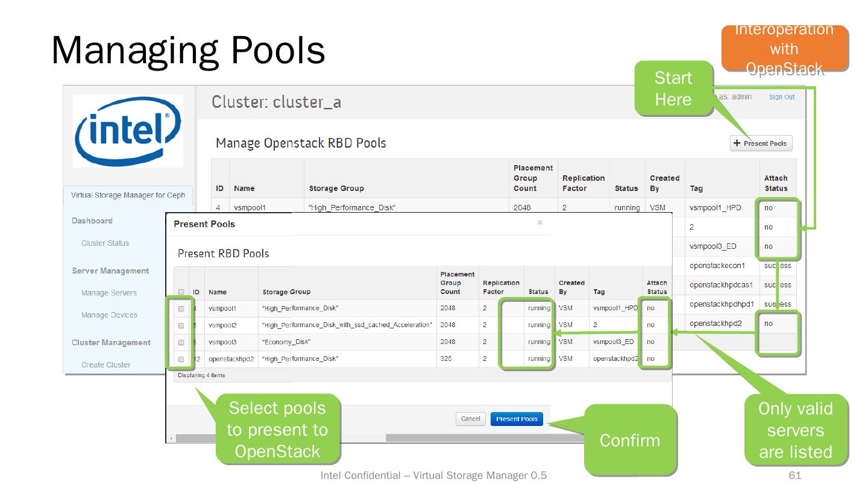Sort the dialog table by Storage Group
The image size is (868, 488).
point(287,292)
